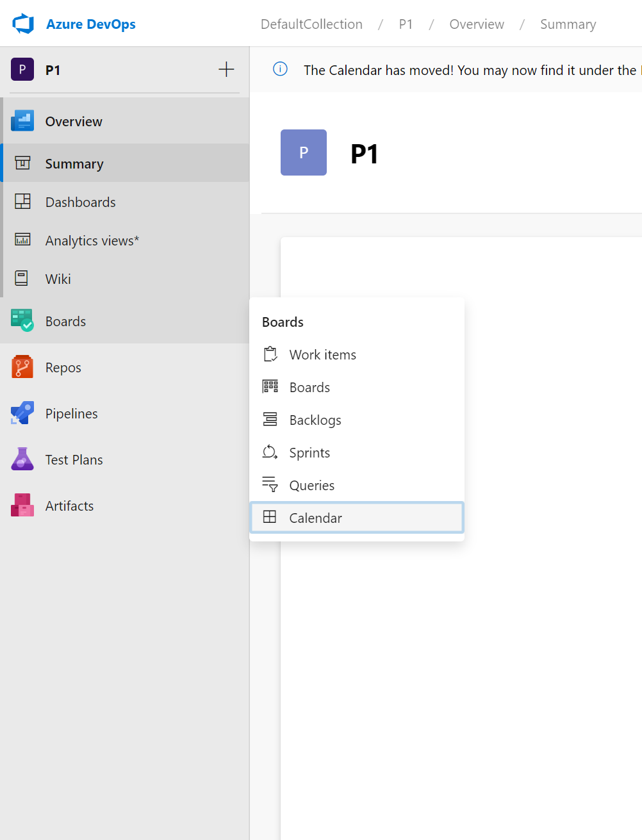Click the P1 project avatar tile

coord(304,152)
